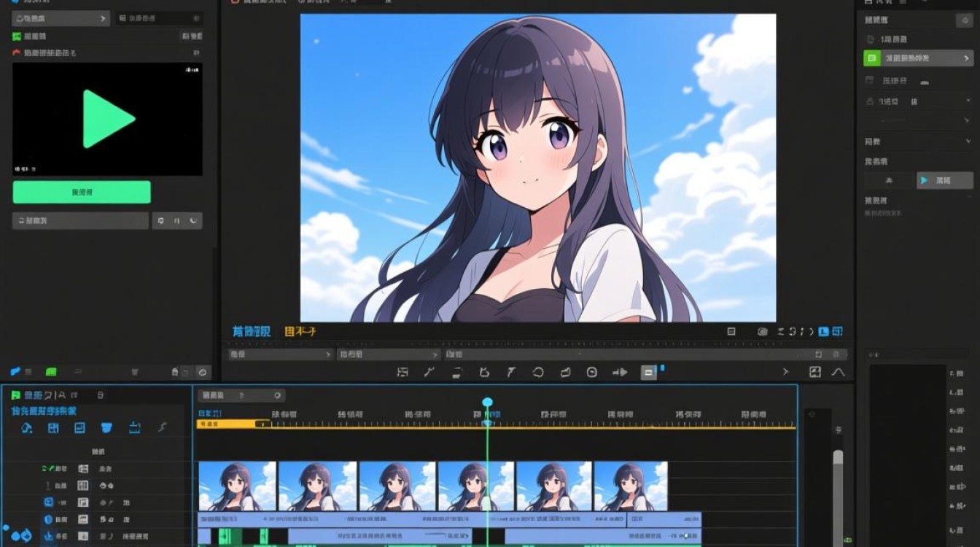980x547 pixels.
Task: Click the blue playhead marker on the timeline ruler
Action: click(x=488, y=403)
